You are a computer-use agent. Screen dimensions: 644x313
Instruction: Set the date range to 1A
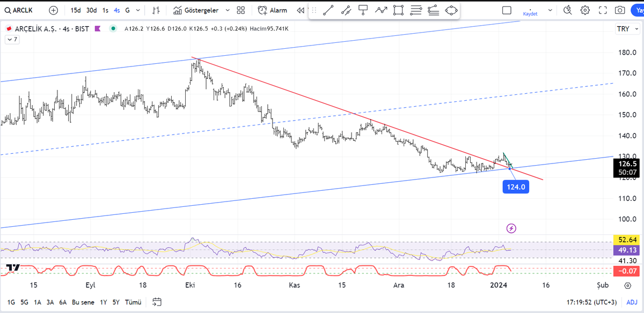38,302
